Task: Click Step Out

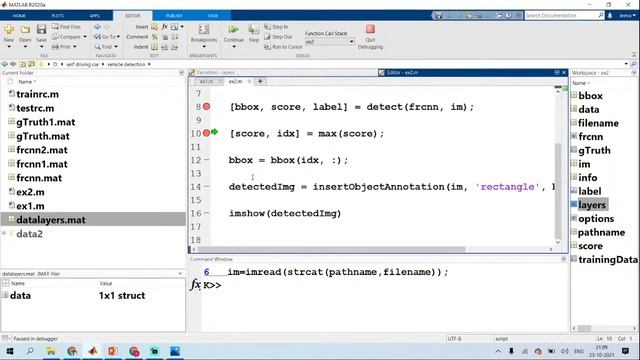Action: point(278,37)
